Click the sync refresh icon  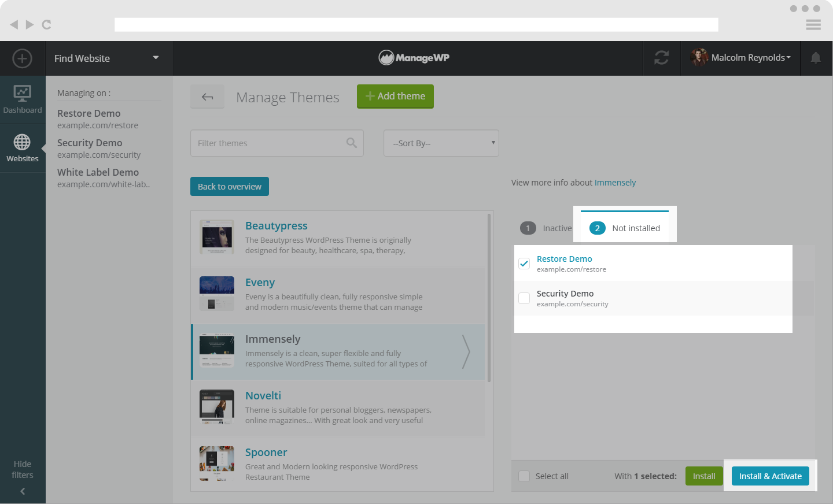tap(662, 58)
